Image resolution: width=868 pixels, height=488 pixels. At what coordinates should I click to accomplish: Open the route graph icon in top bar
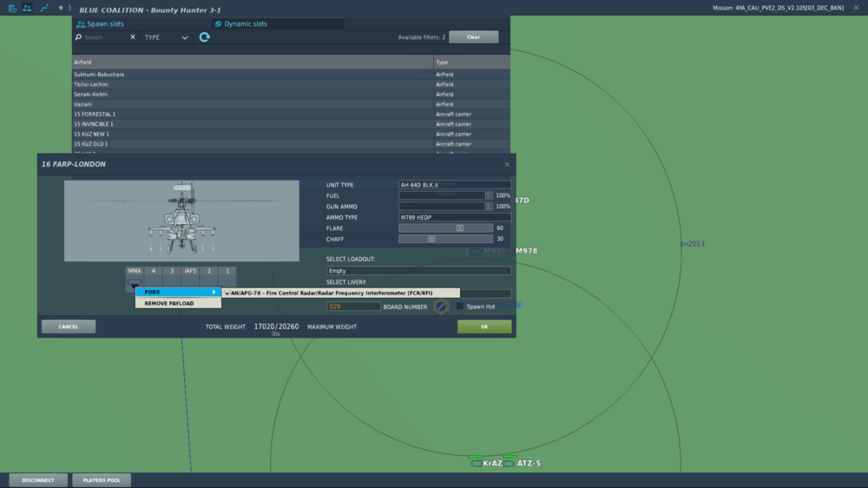[45, 8]
